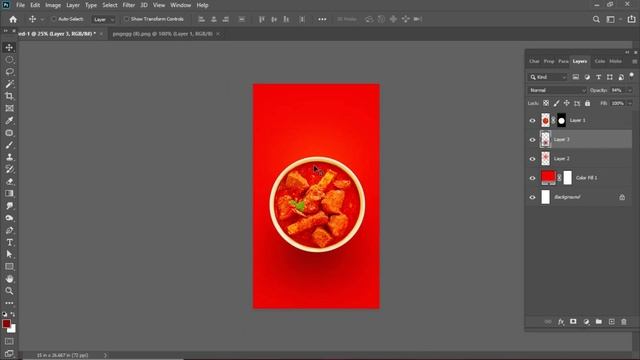
Task: Click Add layer mask icon
Action: (573, 322)
